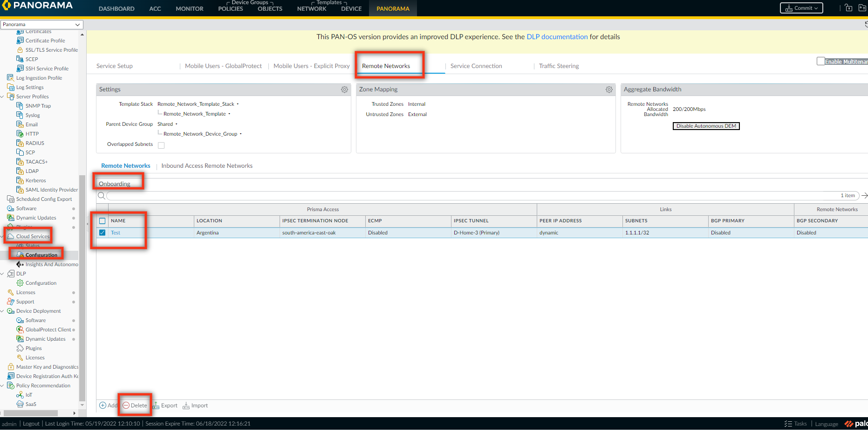Click the RADIUS server profile icon

[x=20, y=143]
